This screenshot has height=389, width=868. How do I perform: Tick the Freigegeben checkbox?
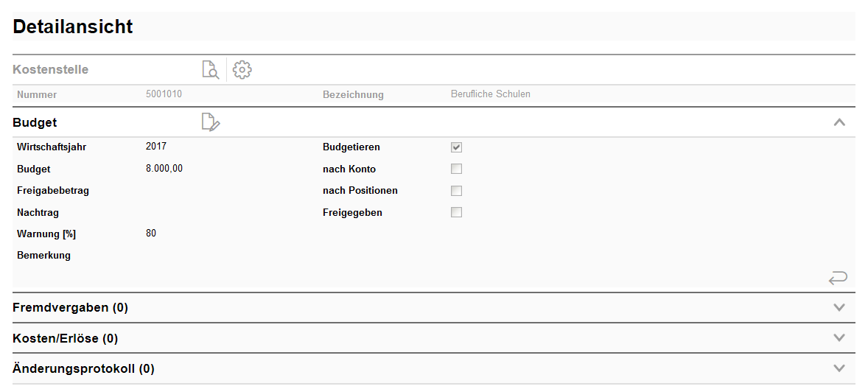click(457, 213)
